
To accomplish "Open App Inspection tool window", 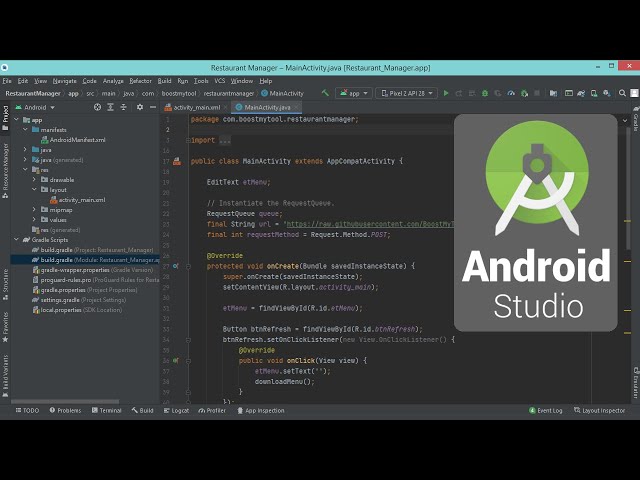I will (x=261, y=411).
